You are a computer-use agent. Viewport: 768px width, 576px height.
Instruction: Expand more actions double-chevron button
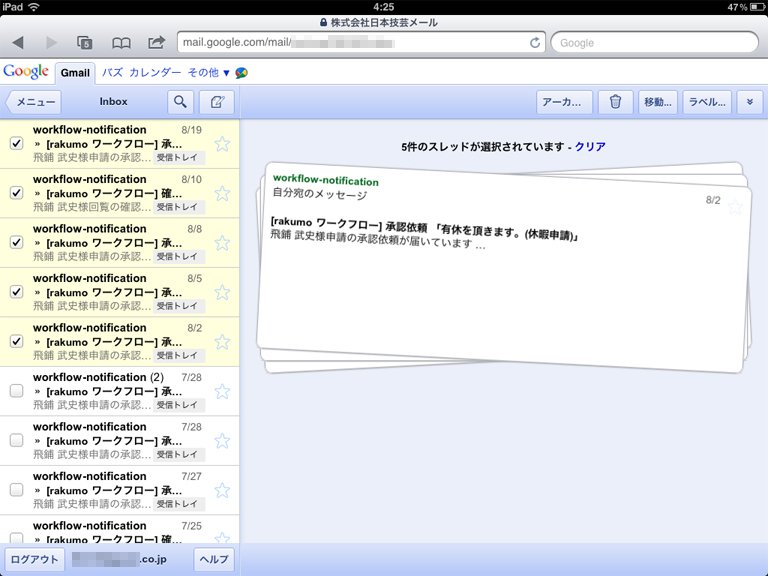(749, 102)
